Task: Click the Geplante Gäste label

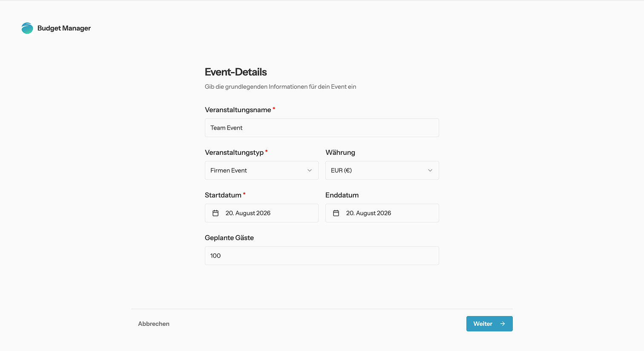Action: coord(229,238)
